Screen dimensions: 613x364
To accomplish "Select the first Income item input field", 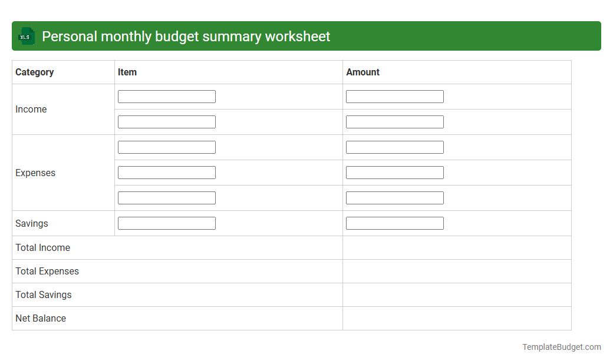I will tap(166, 96).
